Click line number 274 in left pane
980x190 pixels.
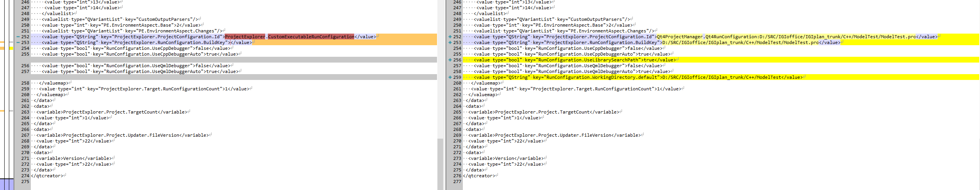(x=25, y=176)
